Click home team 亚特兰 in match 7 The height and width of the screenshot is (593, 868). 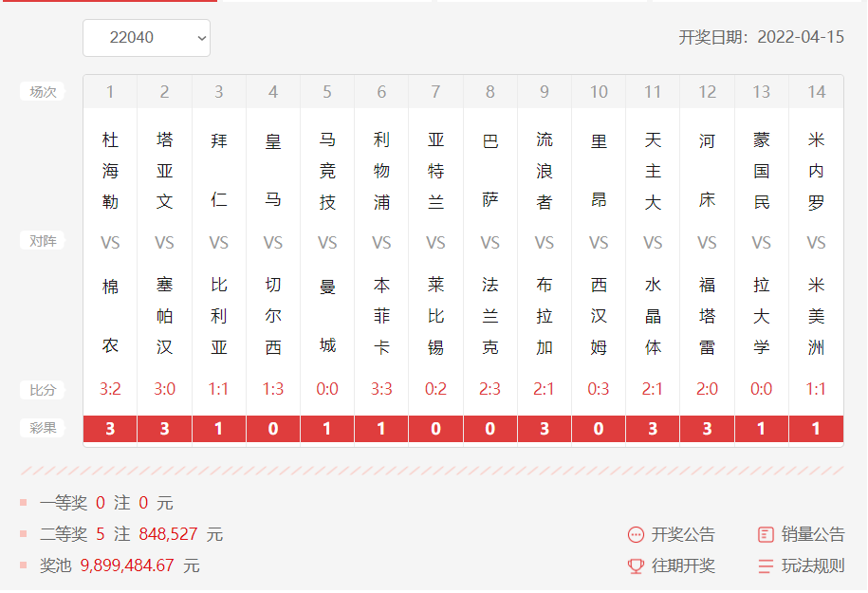pos(435,171)
